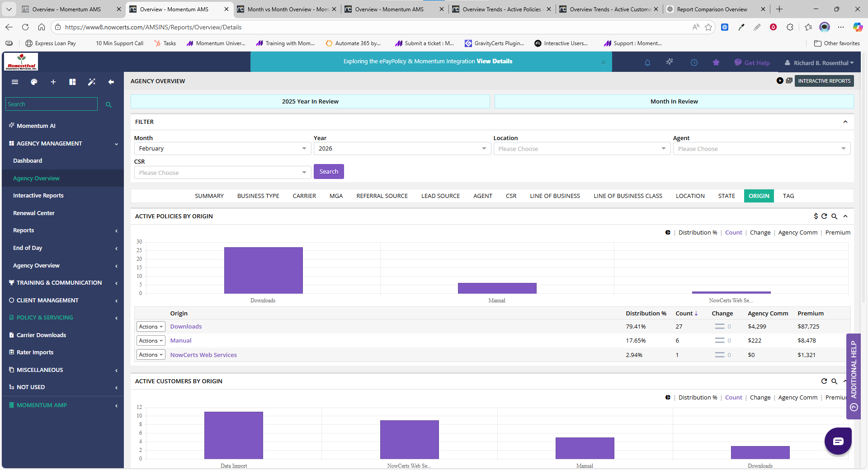Show Agency Comm in Active Customers chart
The image size is (868, 470).
[x=797, y=397]
